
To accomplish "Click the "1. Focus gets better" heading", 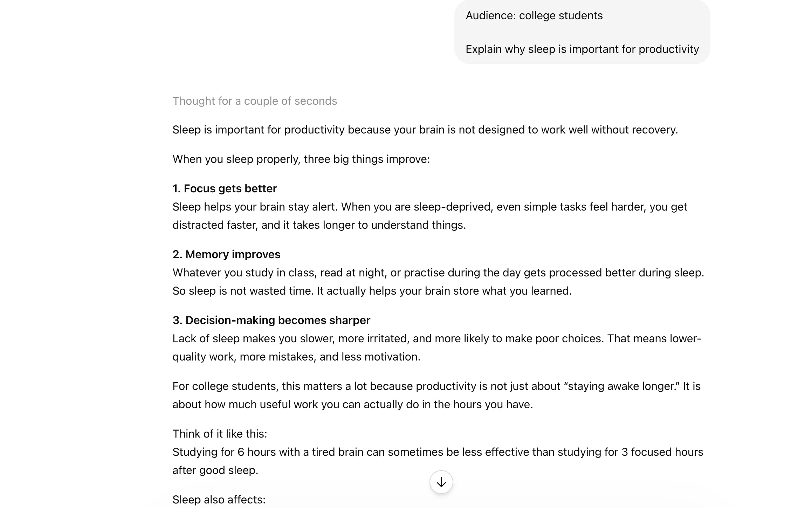I will pos(225,188).
